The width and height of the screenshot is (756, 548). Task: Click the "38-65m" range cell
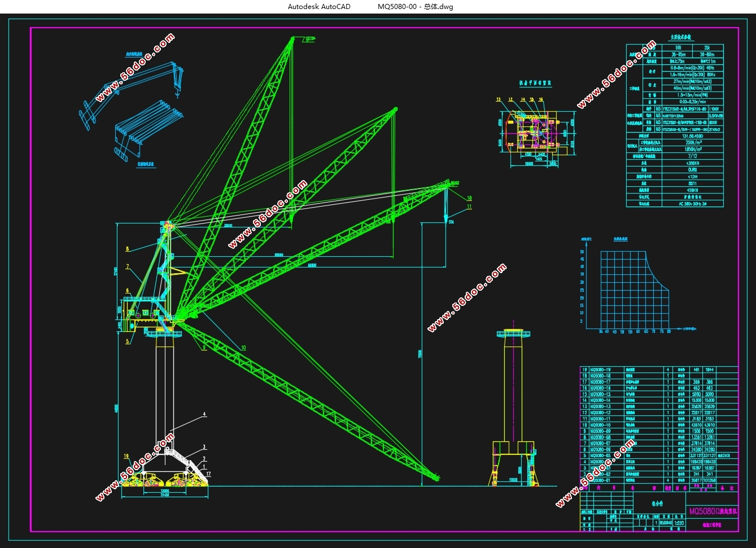click(679, 54)
